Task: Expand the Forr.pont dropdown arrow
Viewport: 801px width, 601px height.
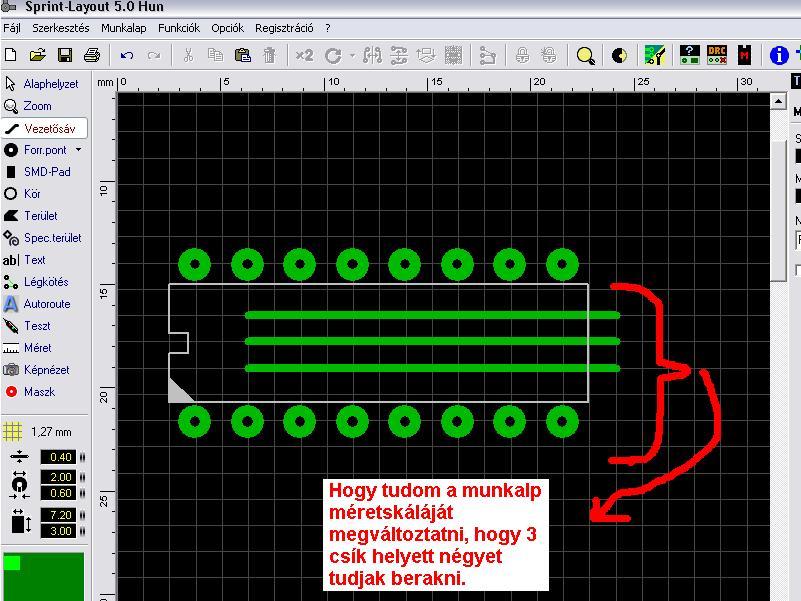Action: 79,150
